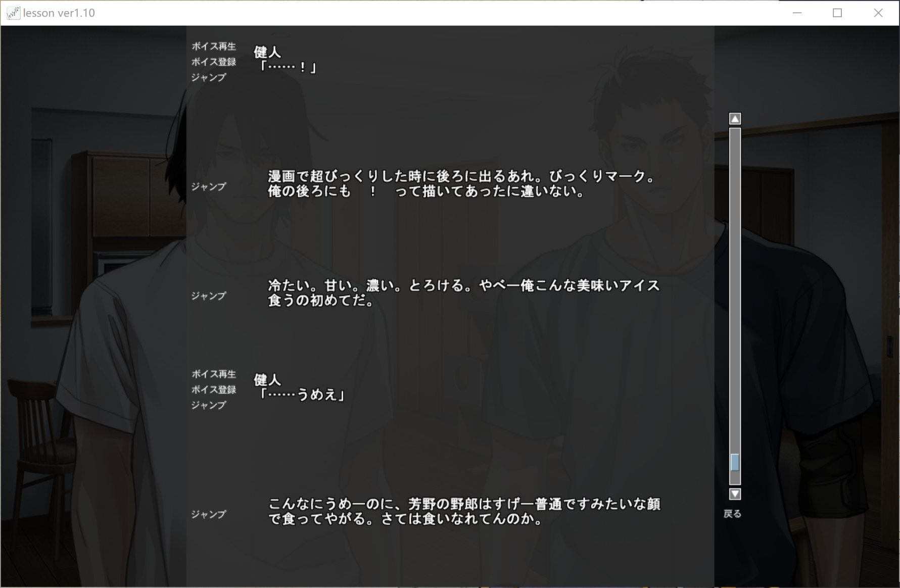Close the lesson ver1.10 window
900x588 pixels.
pos(878,13)
